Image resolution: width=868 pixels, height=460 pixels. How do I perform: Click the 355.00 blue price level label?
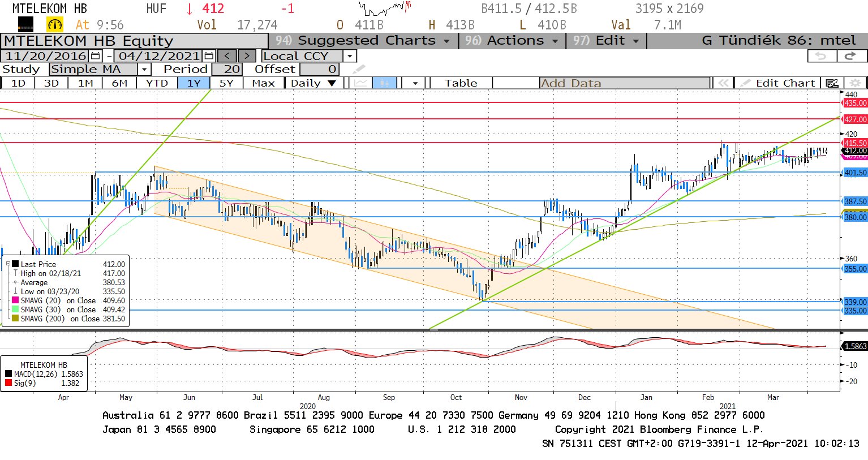[x=855, y=269]
